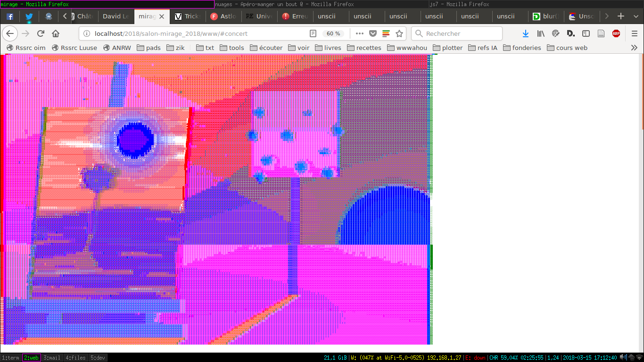The width and height of the screenshot is (644, 362).
Task: Open the Downloads panel arrow icon
Action: click(x=526, y=33)
